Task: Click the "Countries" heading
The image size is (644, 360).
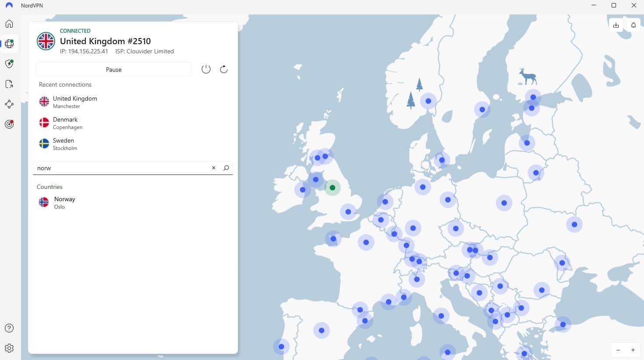Action: 49,187
